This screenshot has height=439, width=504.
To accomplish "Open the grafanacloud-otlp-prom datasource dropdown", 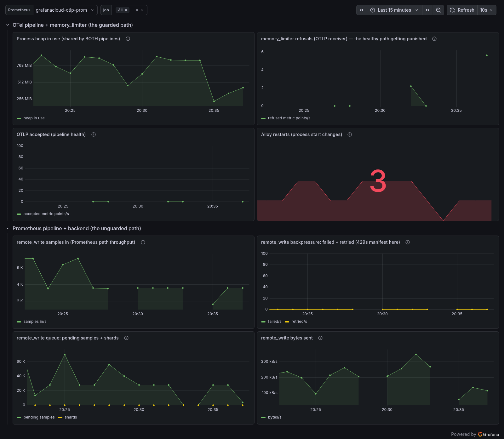I will (65, 10).
